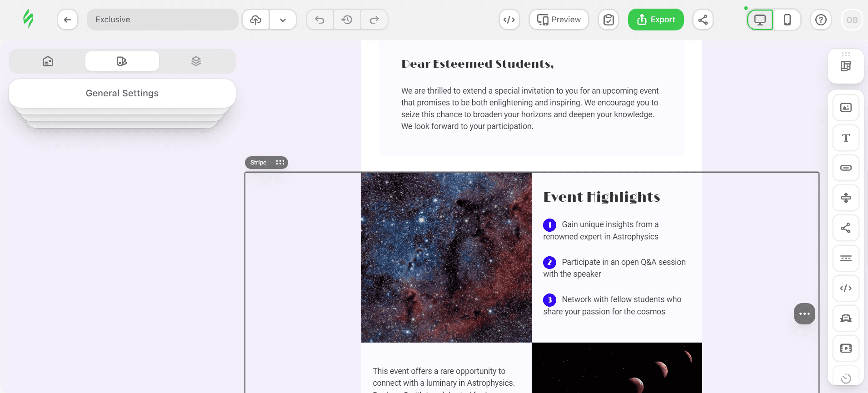The width and height of the screenshot is (868, 393).
Task: Open the three-dot more options button
Action: click(x=804, y=314)
